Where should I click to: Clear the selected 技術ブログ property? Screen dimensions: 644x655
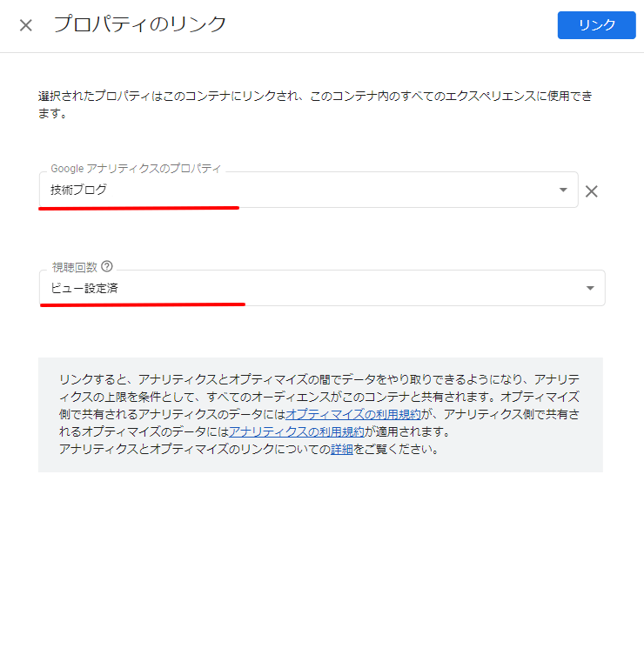[591, 191]
